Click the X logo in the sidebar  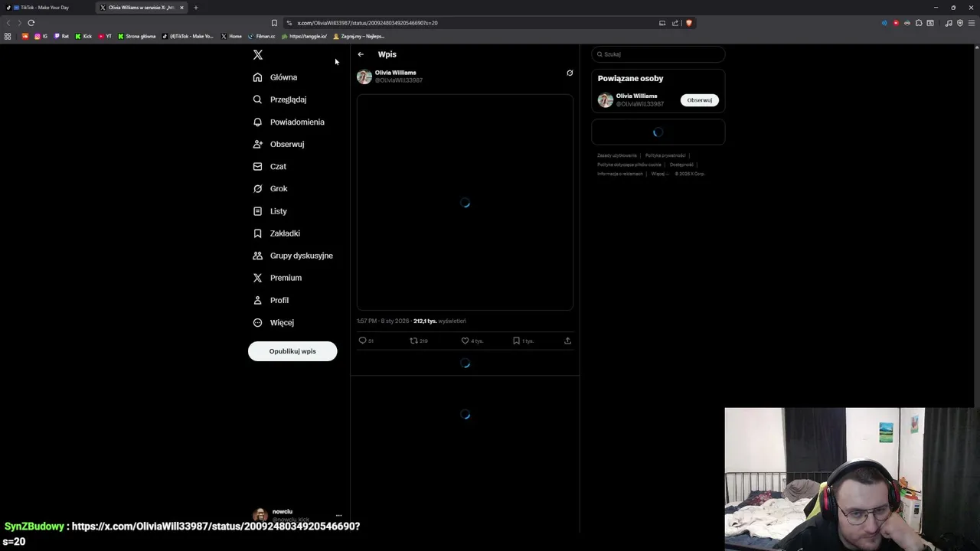258,54
